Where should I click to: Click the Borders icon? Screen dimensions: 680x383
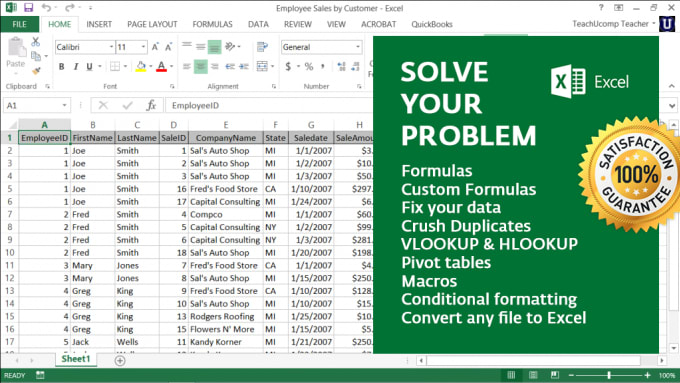(x=115, y=66)
